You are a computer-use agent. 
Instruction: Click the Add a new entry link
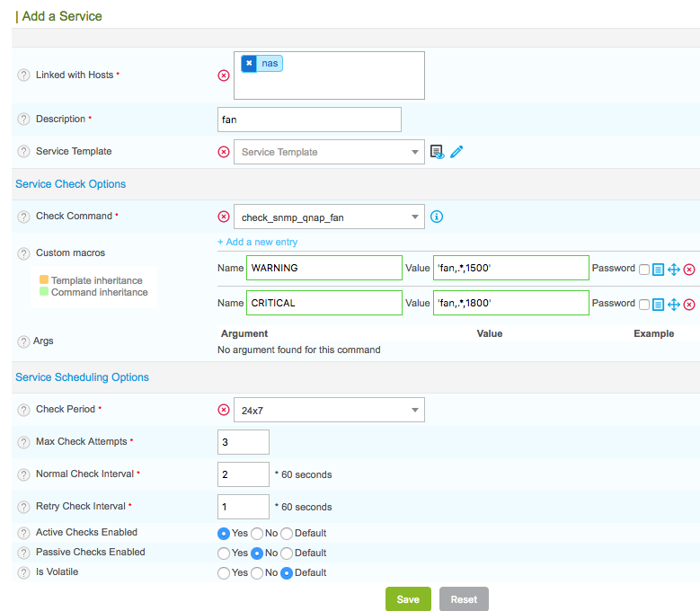click(258, 242)
